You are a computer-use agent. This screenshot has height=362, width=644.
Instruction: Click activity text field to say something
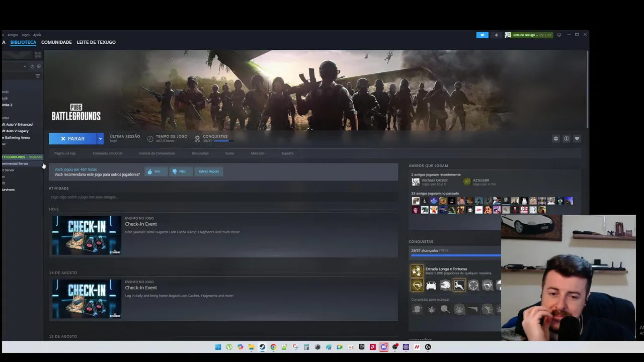[x=223, y=197]
